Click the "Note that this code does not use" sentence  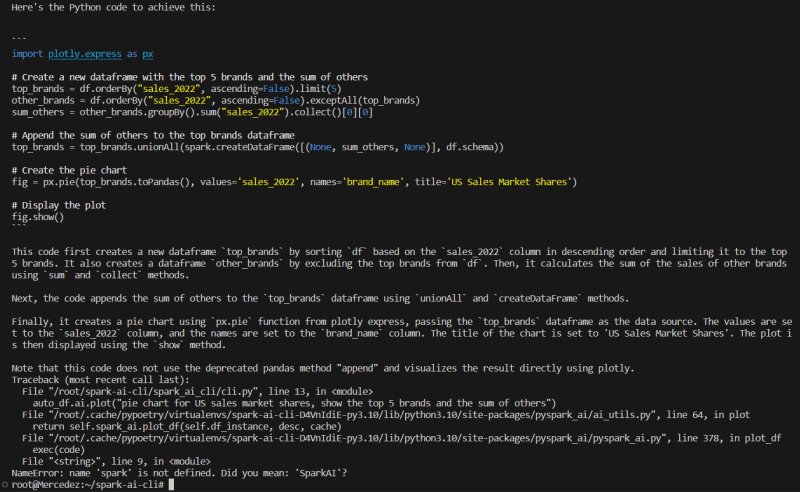click(323, 368)
